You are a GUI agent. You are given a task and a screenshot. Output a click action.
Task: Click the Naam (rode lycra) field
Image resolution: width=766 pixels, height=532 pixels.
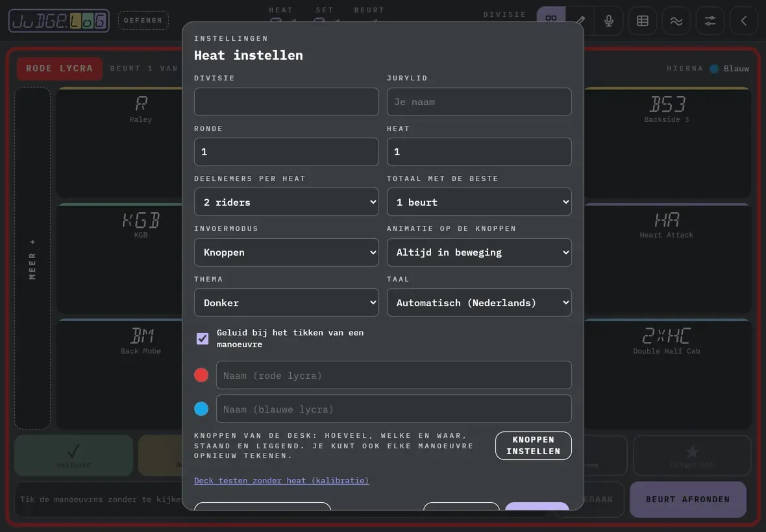(394, 375)
